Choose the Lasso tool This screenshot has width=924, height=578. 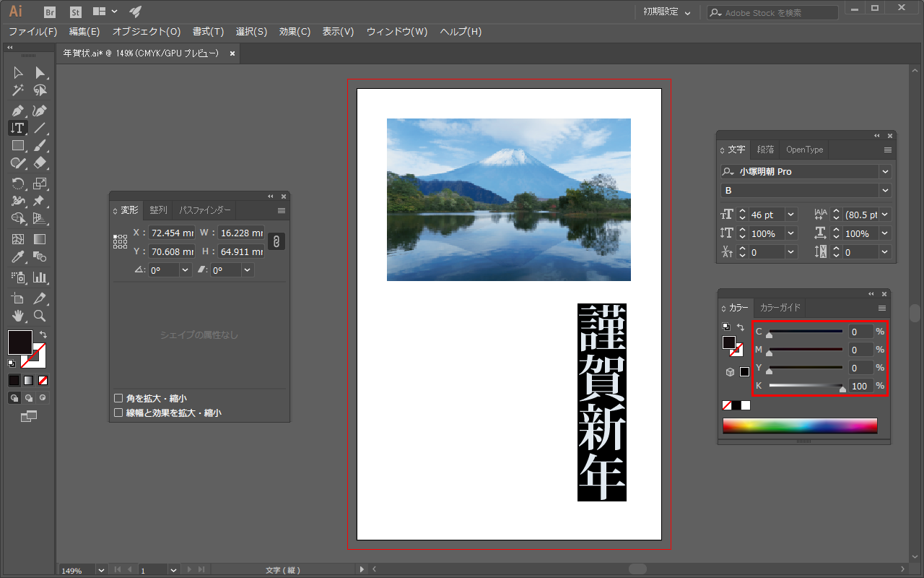coord(40,90)
